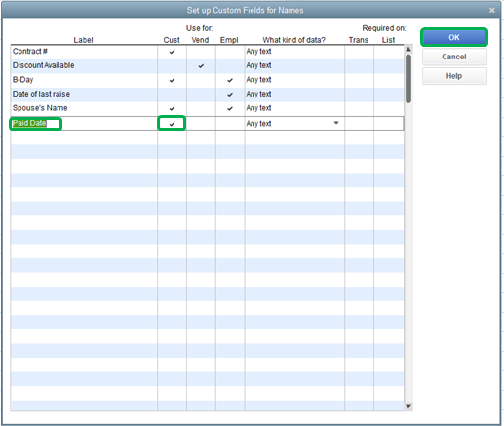Click OK to save custom fields
504x426 pixels.
(454, 37)
